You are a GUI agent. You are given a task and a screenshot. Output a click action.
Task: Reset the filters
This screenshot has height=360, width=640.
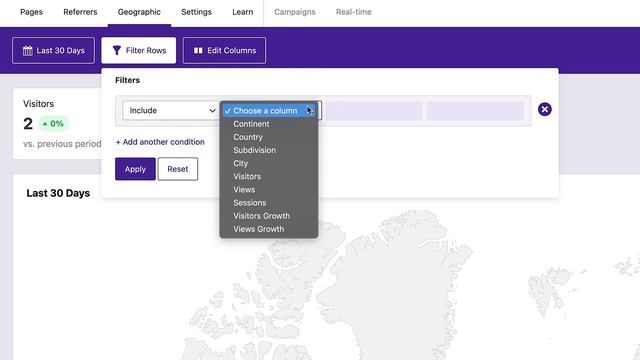coord(178,169)
